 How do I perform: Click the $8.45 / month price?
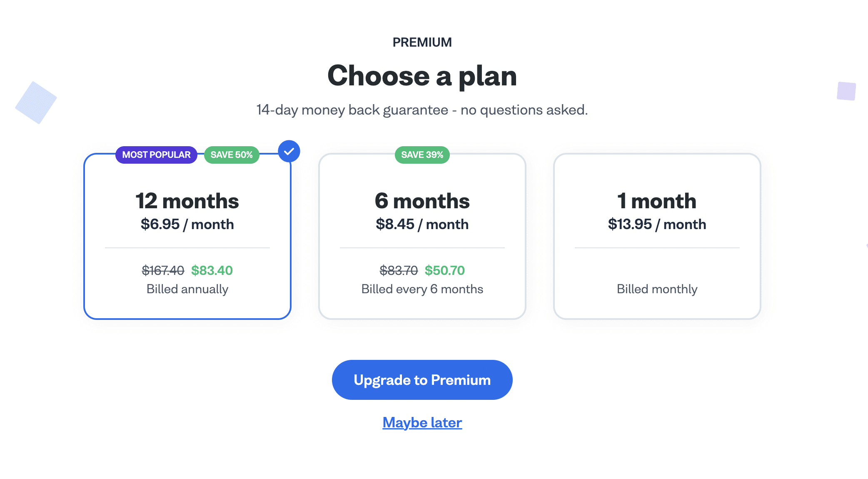click(422, 225)
